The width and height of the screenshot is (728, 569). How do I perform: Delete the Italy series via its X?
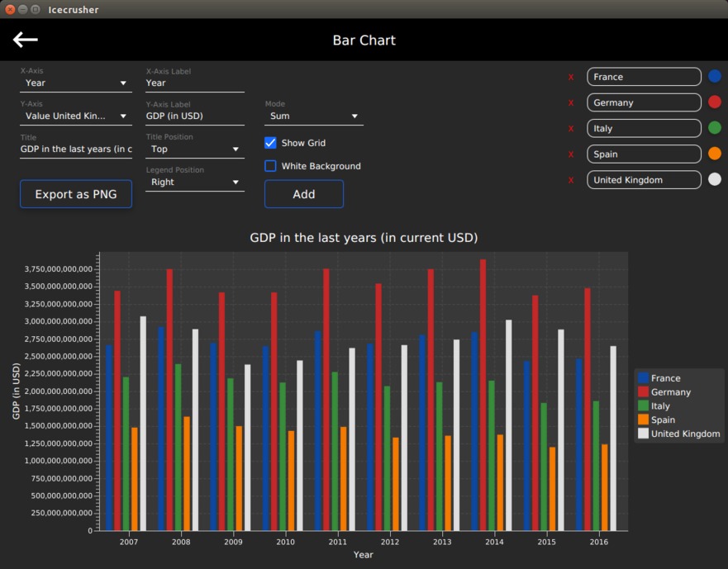pos(571,129)
